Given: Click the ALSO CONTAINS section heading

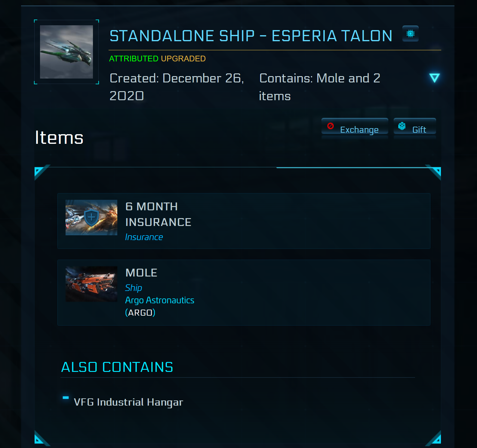Looking at the screenshot, I should 117,367.
